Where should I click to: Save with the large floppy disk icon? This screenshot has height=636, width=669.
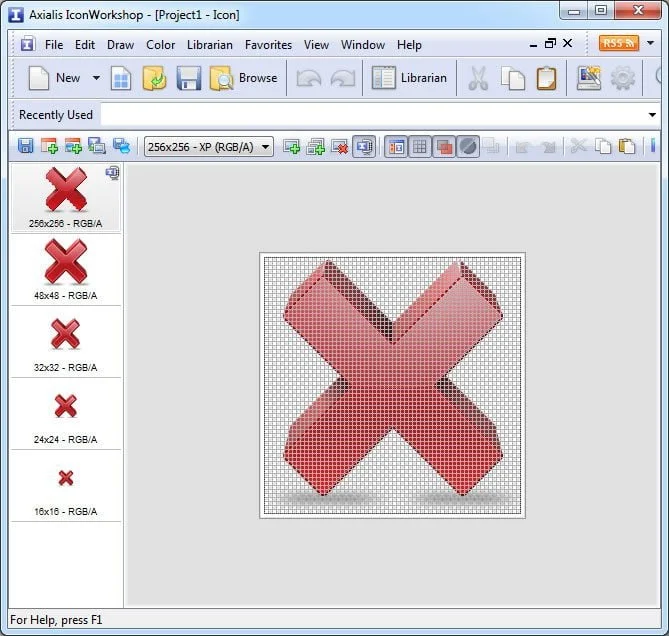pos(188,78)
